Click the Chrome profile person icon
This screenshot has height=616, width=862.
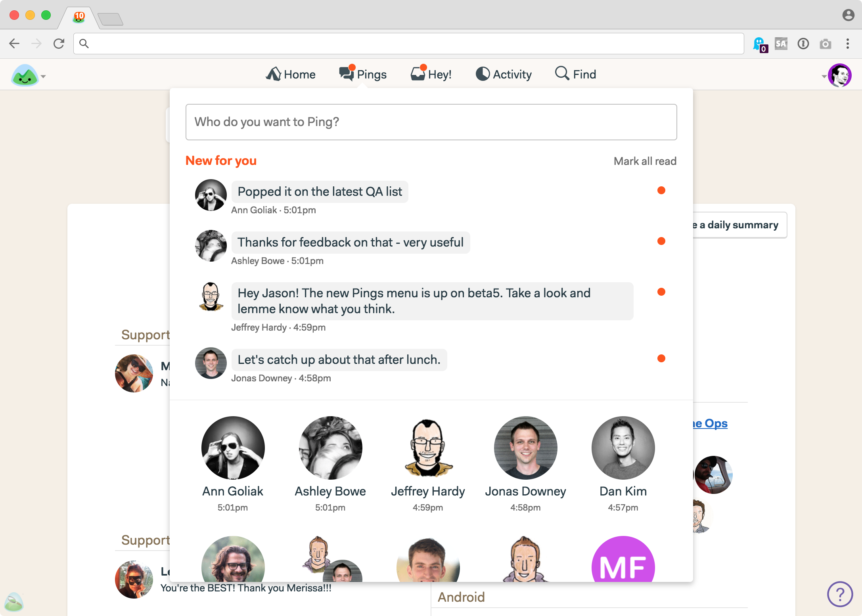pos(848,15)
